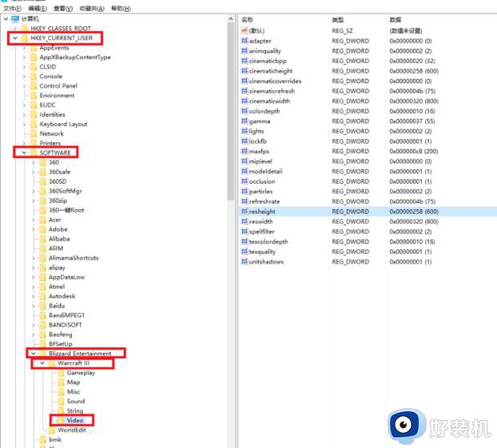
Task: Expand the Adobe key
Action: (x=34, y=229)
